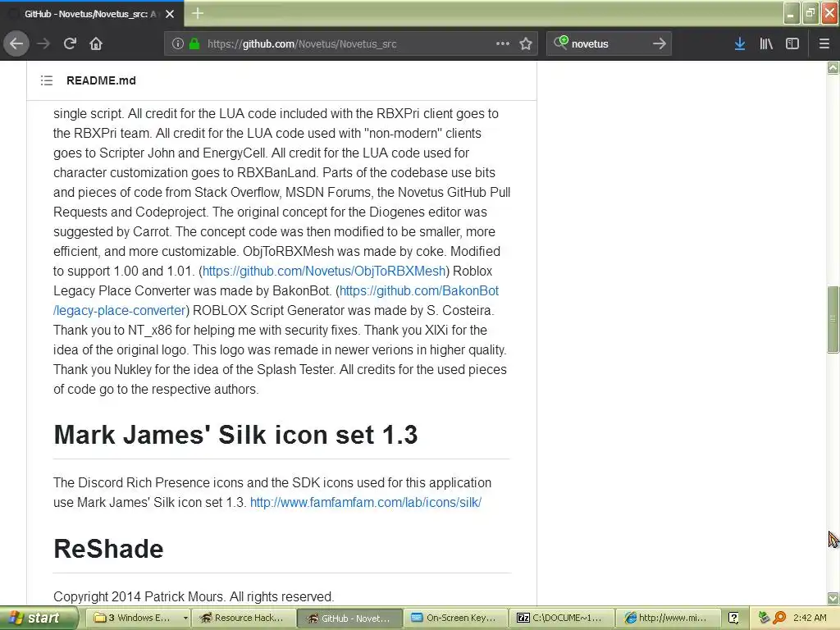Select the GitHub Novetus_src browser tab

pos(92,14)
